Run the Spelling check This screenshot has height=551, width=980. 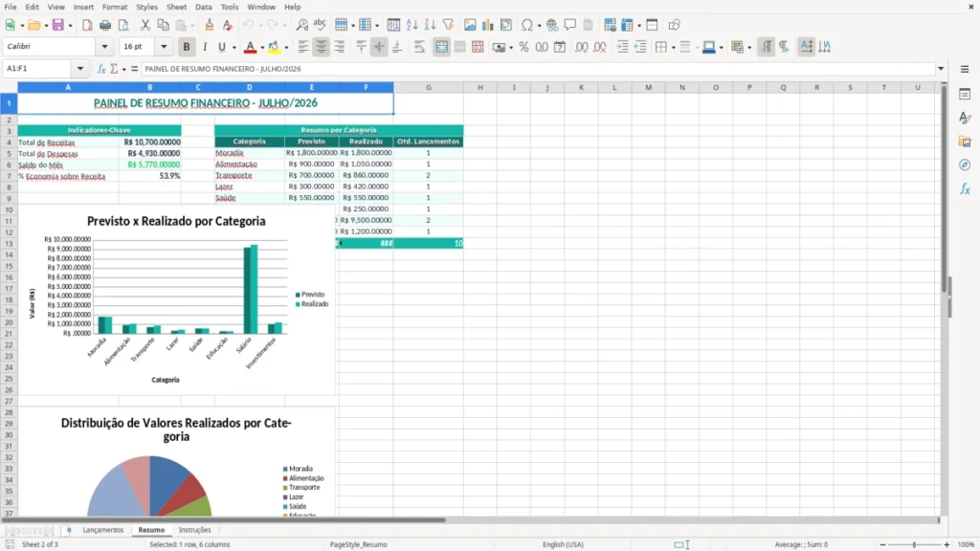pyautogui.click(x=320, y=25)
